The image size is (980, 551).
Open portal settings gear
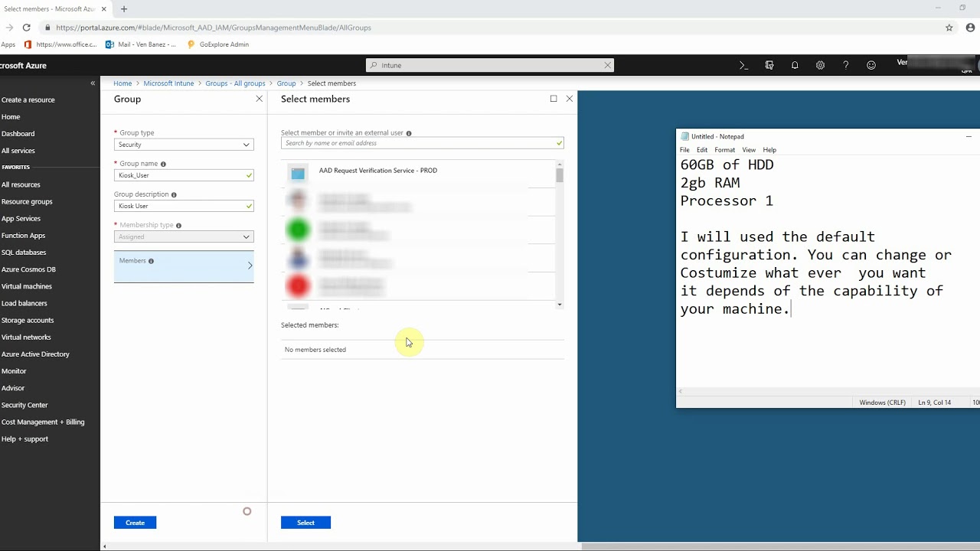pyautogui.click(x=820, y=65)
